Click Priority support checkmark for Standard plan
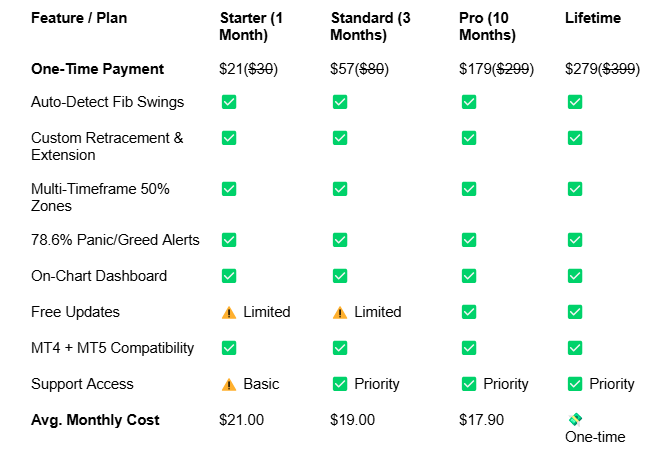 pyautogui.click(x=340, y=384)
